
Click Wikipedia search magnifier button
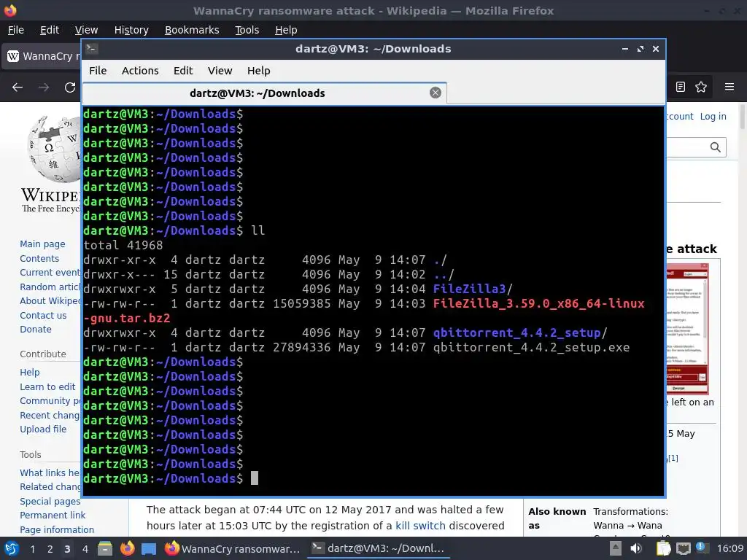[715, 147]
